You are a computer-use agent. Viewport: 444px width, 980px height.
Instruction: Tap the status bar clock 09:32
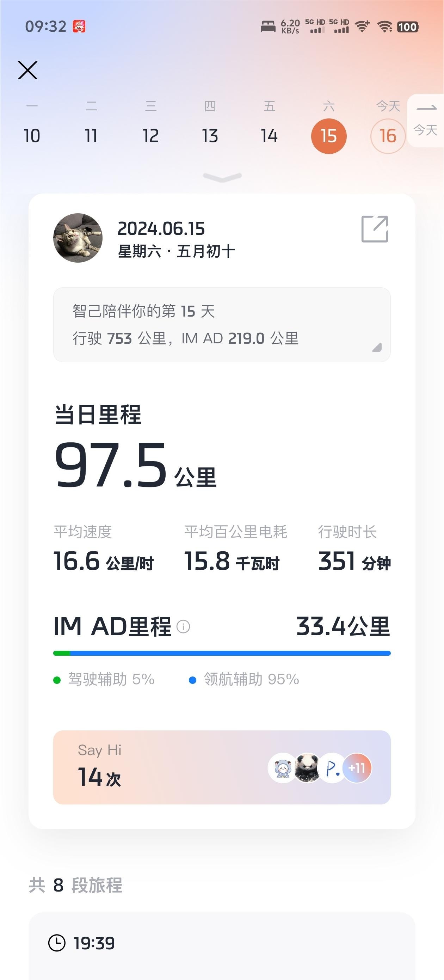point(45,27)
